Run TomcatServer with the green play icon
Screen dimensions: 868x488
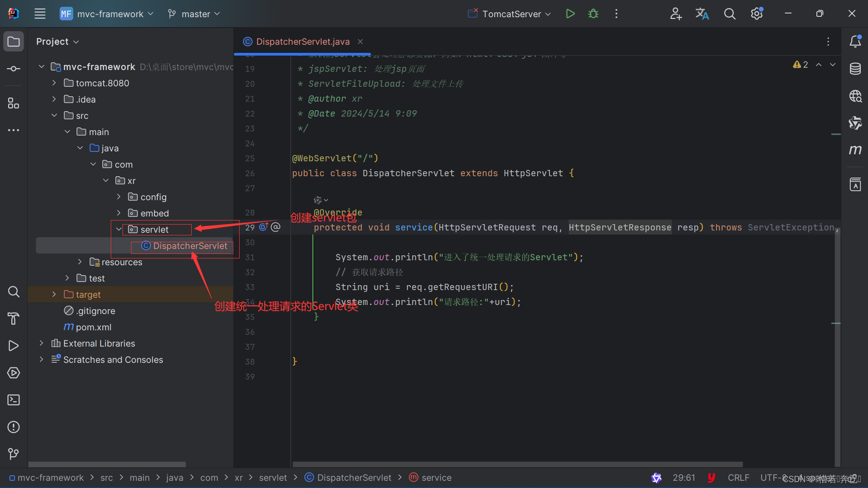[570, 14]
